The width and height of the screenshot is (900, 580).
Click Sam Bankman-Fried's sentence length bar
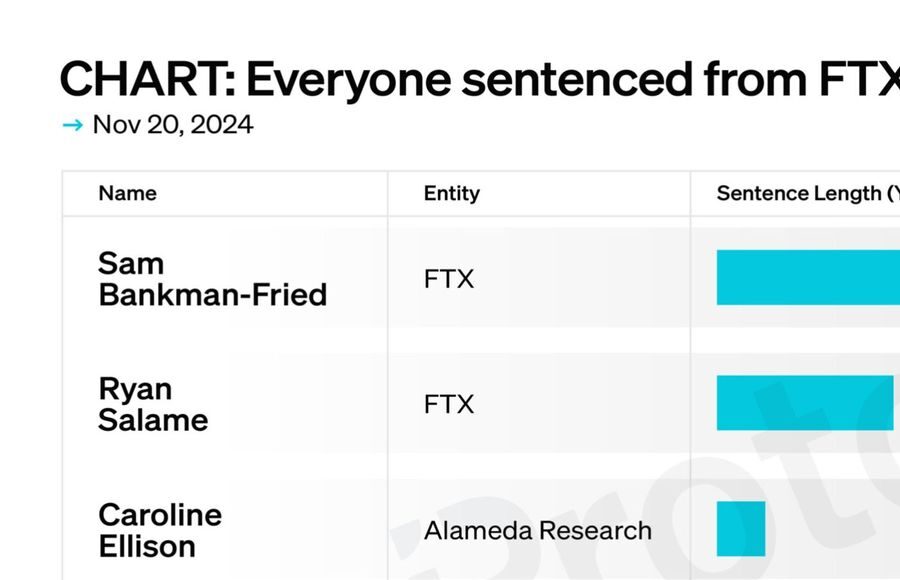808,277
